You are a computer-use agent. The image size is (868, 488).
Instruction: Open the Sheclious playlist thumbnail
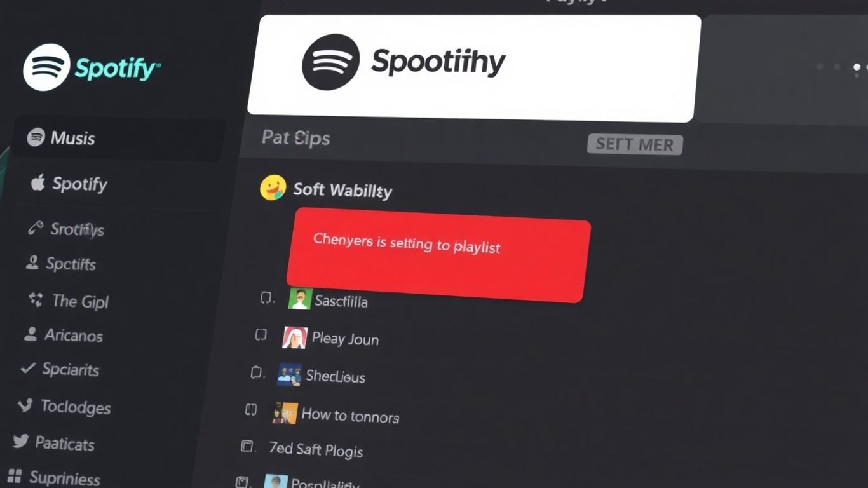coord(290,375)
